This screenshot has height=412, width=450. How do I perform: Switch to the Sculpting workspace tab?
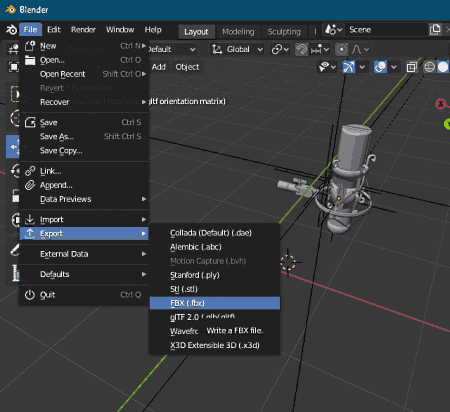(284, 32)
